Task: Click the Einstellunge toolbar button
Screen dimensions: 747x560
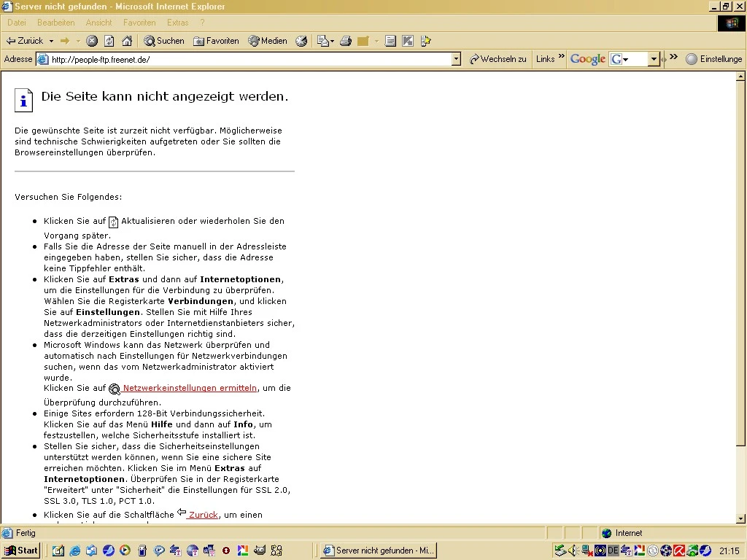Action: [x=714, y=59]
